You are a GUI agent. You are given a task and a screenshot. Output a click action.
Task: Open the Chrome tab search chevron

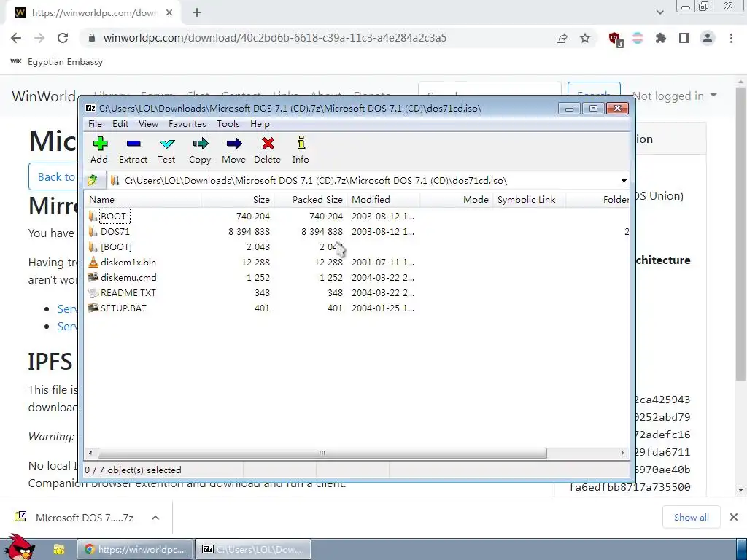659,12
